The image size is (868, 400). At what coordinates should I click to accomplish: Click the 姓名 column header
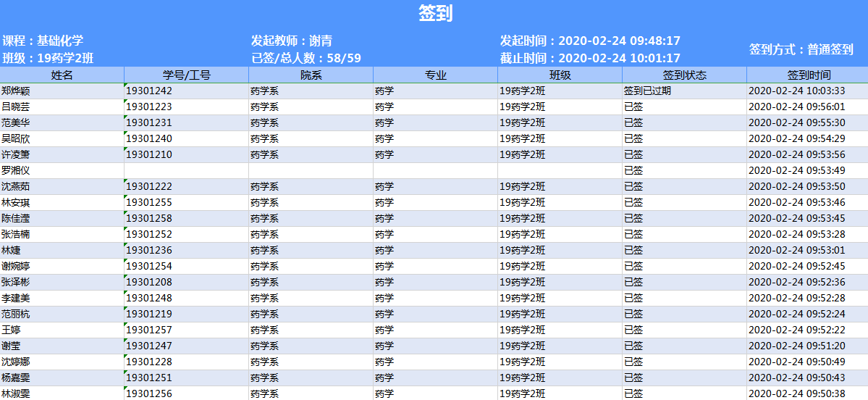point(62,75)
